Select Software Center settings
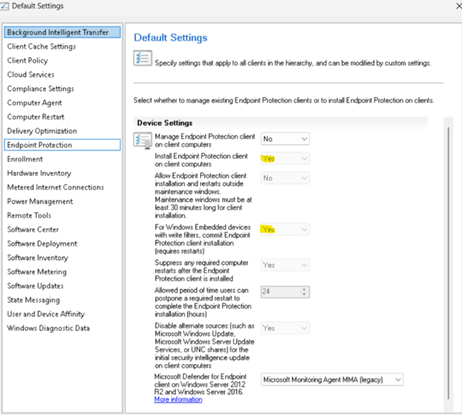The height and width of the screenshot is (415, 462). tap(33, 229)
